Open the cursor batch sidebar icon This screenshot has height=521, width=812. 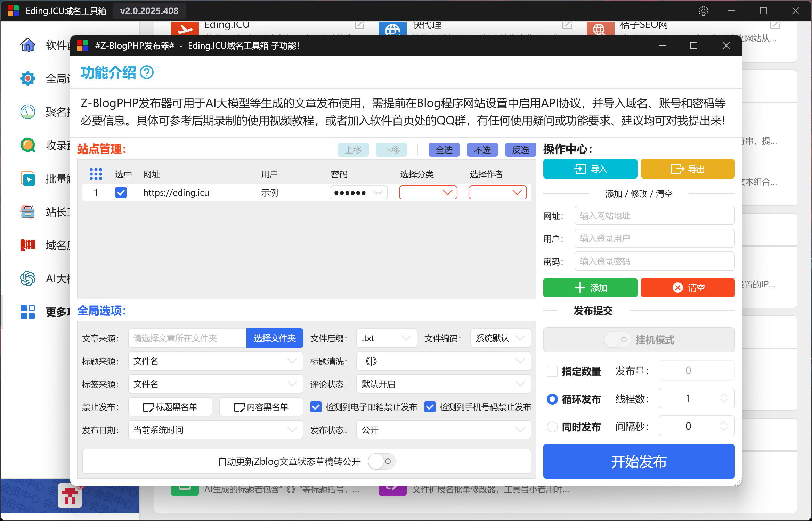28,179
